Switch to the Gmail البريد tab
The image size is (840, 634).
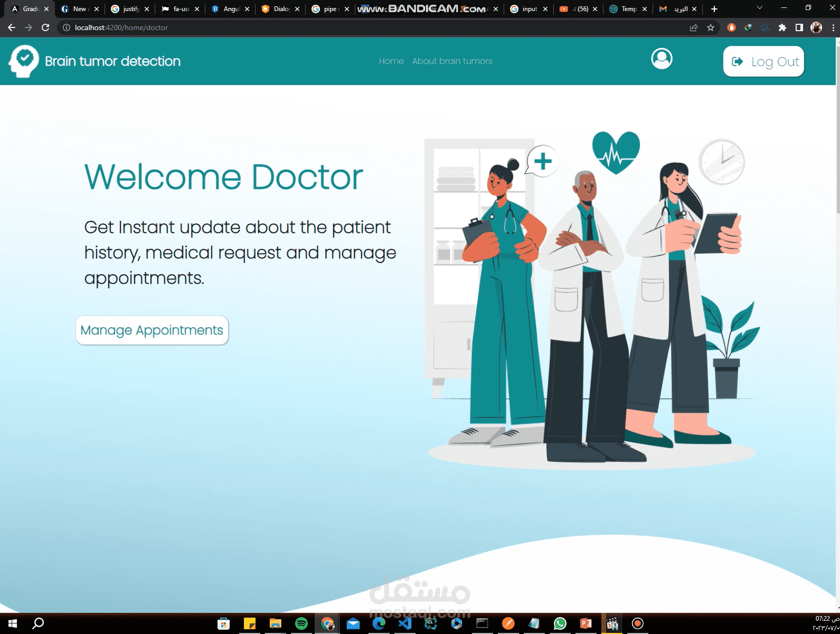point(678,9)
